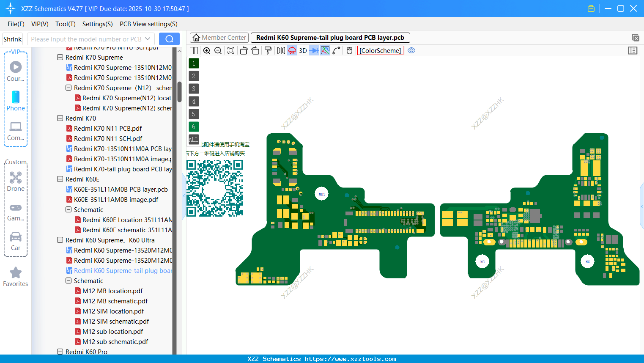Select the Redmi K60 Supreme-tail plug board PCB tab
This screenshot has height=363, width=644.
(330, 38)
